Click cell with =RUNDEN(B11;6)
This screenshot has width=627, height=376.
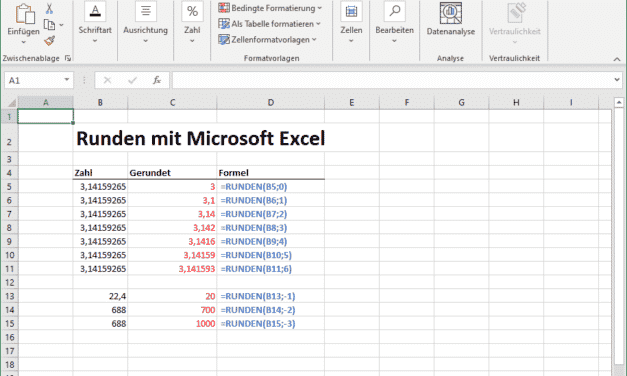click(271, 269)
